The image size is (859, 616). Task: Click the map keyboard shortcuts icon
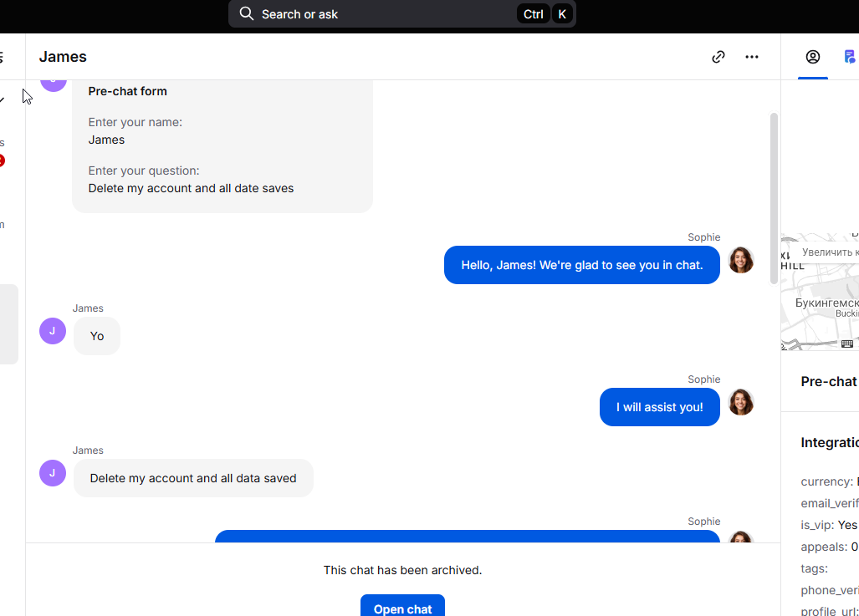(x=847, y=344)
